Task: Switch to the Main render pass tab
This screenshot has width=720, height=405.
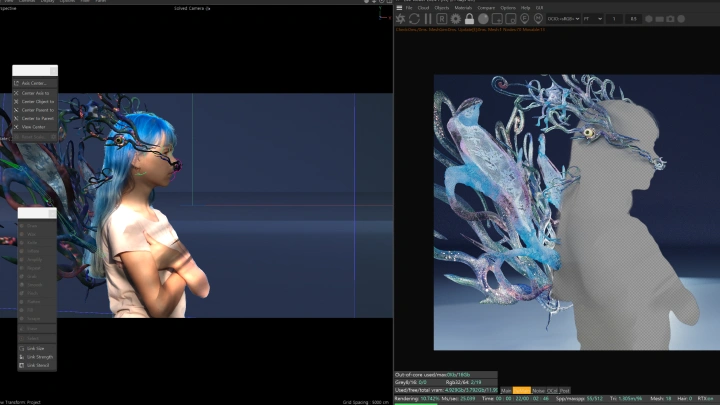Action: pyautogui.click(x=507, y=390)
